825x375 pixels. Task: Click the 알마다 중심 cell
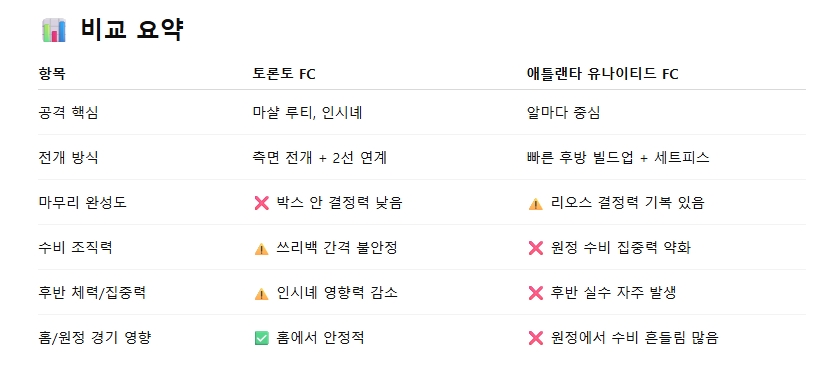pyautogui.click(x=563, y=113)
